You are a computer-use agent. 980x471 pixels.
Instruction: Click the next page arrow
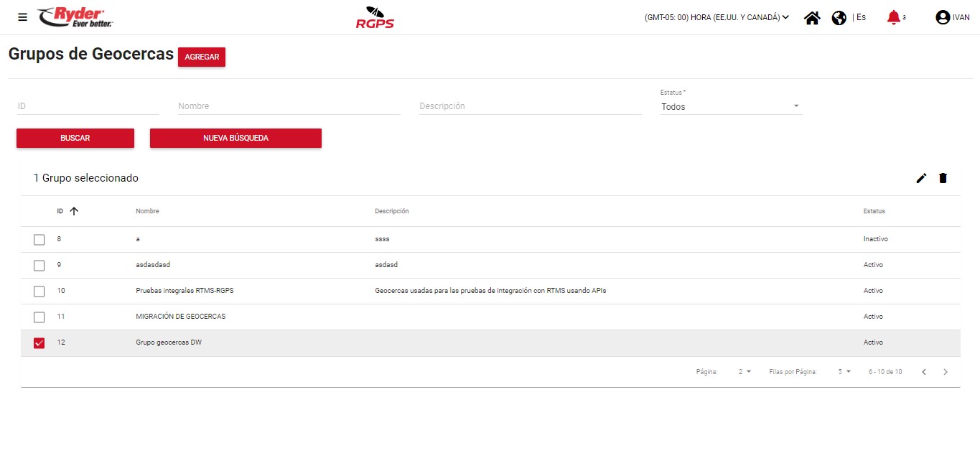pos(946,372)
